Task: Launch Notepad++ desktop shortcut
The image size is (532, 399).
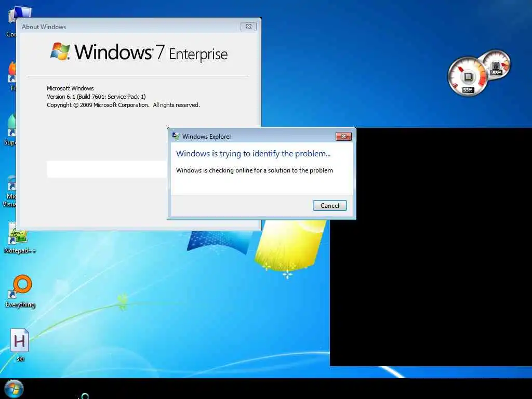Action: 19,238
